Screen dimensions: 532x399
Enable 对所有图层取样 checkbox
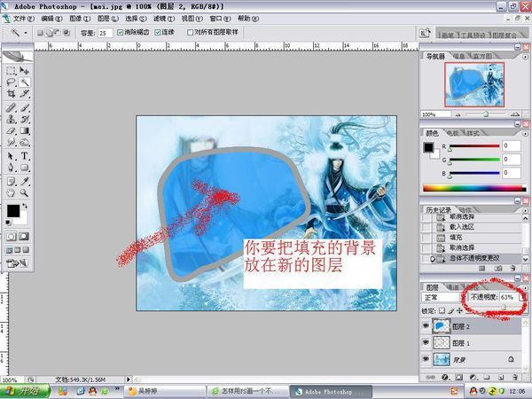tap(189, 32)
